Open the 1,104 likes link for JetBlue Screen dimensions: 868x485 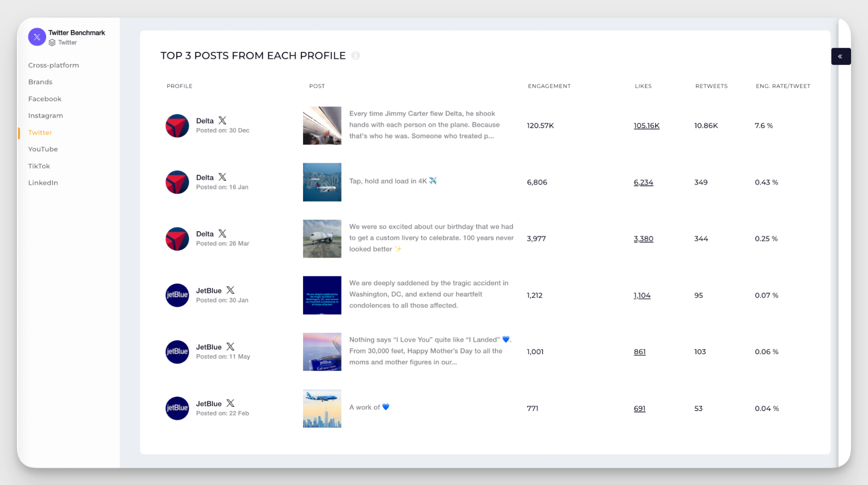[x=641, y=295]
